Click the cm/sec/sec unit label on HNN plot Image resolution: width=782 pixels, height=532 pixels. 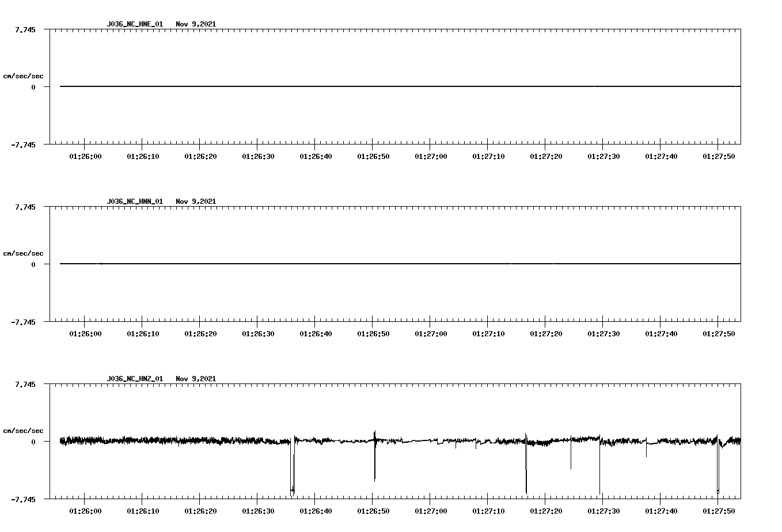pos(23,253)
